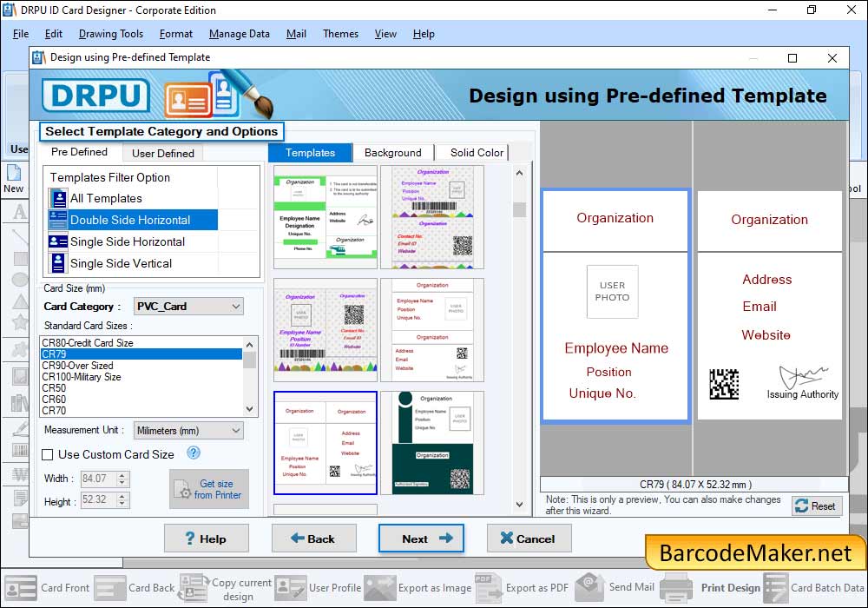The image size is (868, 608).
Task: Select the barcode tool in left sidebar
Action: pos(20,450)
